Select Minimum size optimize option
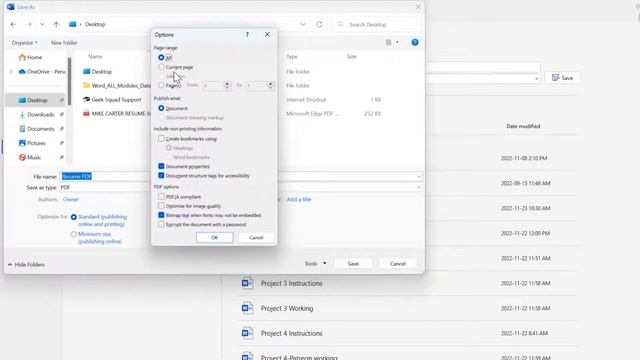Image resolution: width=640 pixels, height=360 pixels. (74, 234)
